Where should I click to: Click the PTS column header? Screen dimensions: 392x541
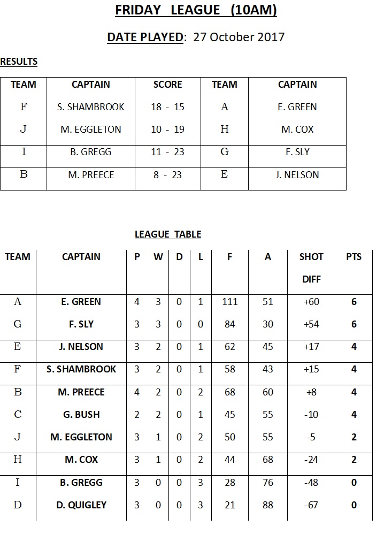pos(353,257)
